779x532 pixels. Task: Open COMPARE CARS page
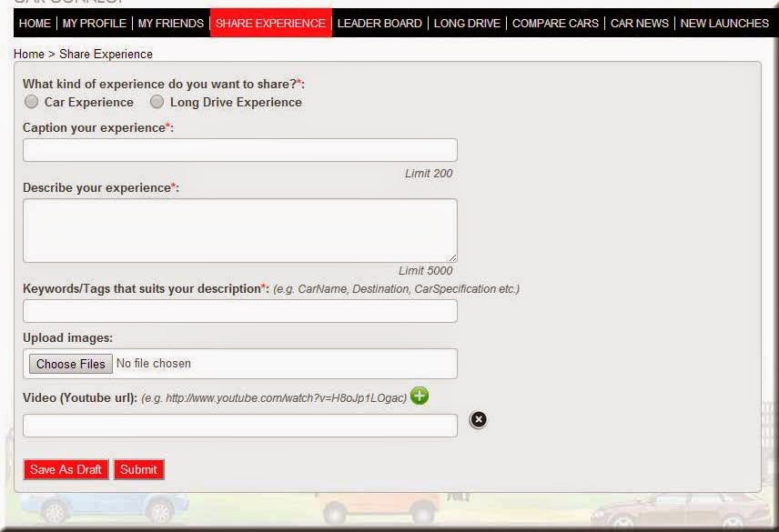(555, 24)
